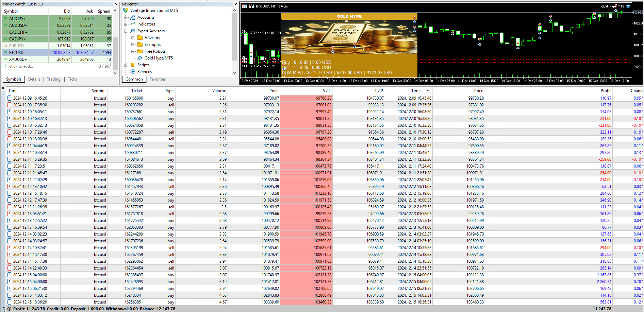Click the Scripts scroll icon
The height and width of the screenshot is (312, 644).
pyautogui.click(x=133, y=65)
